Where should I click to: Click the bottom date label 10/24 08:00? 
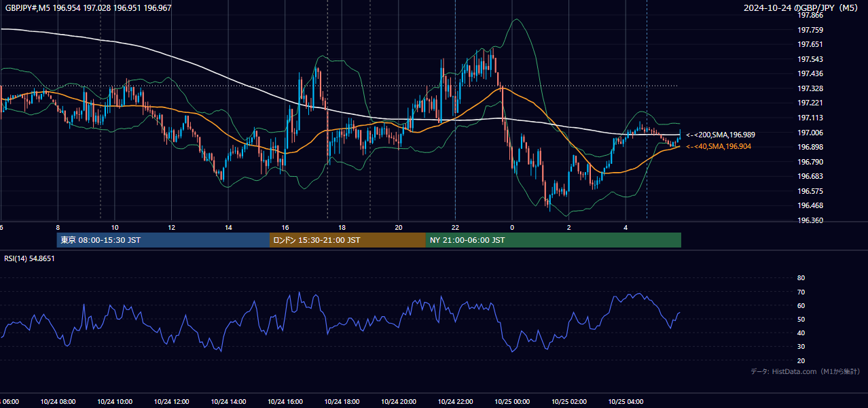[58, 402]
